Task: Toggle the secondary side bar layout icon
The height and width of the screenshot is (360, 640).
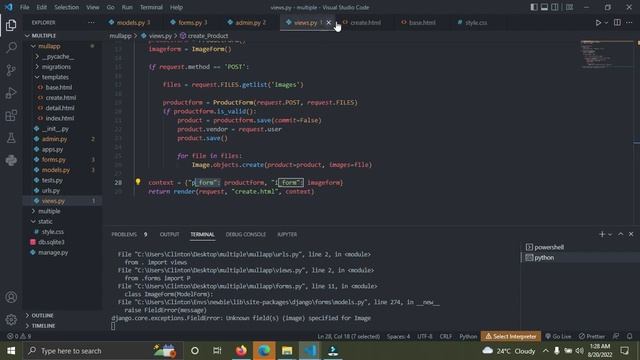Action: pos(555,7)
